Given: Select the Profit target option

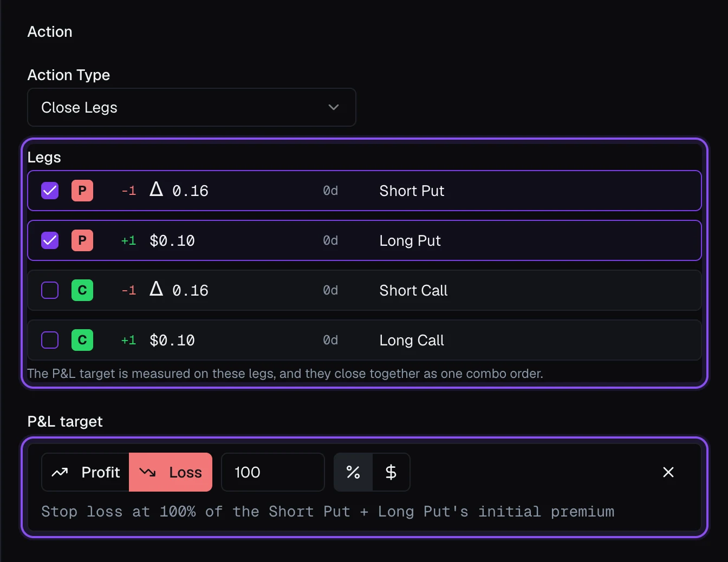Looking at the screenshot, I should coord(86,472).
